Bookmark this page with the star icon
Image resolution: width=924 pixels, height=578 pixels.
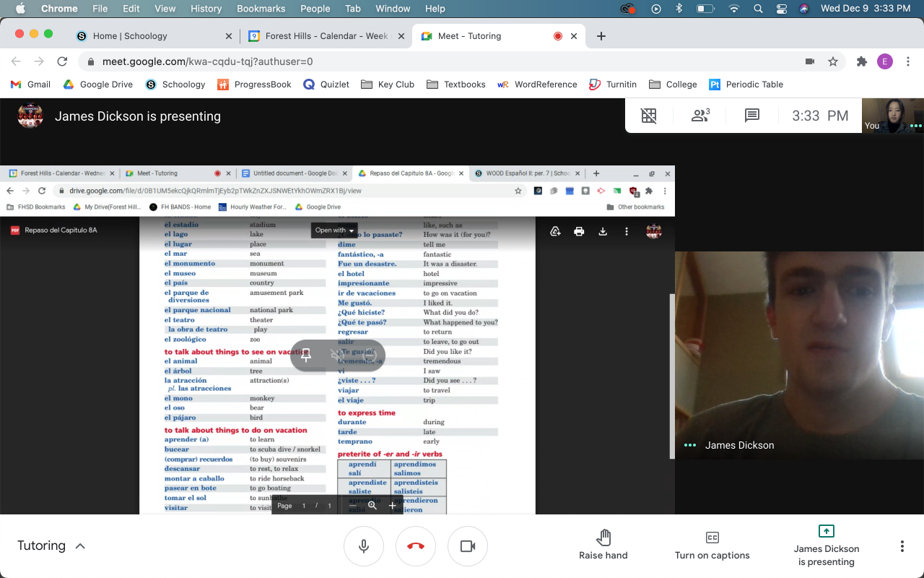833,61
